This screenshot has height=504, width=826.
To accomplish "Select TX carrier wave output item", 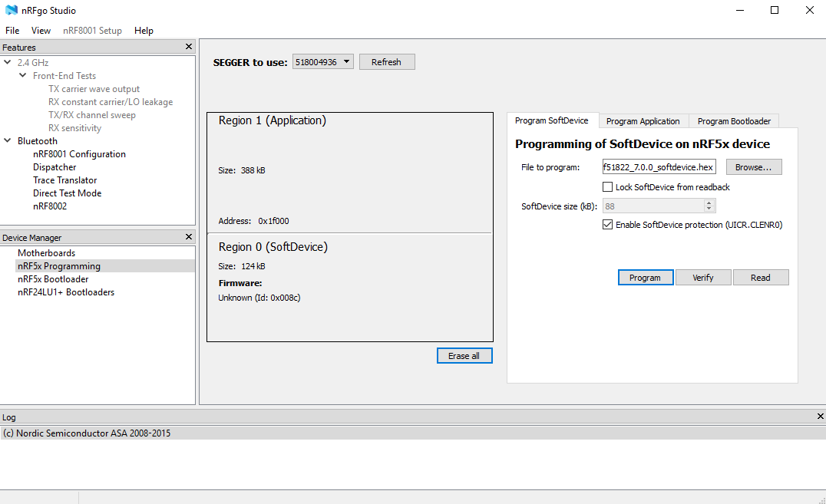I will 94,88.
